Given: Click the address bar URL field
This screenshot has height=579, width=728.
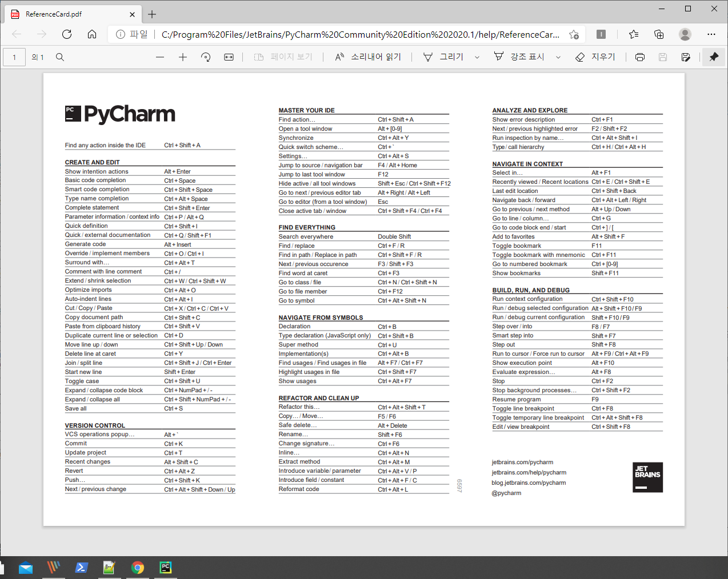Looking at the screenshot, I should (360, 34).
